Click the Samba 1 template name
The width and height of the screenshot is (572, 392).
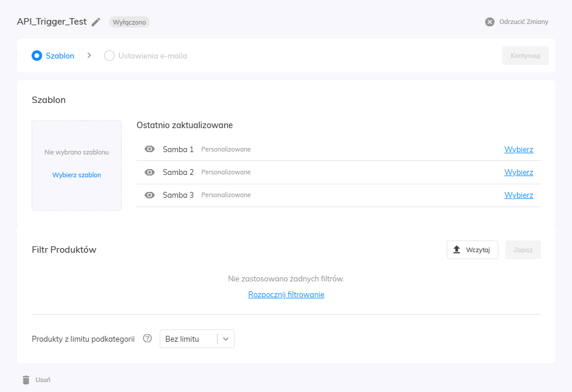coord(178,149)
